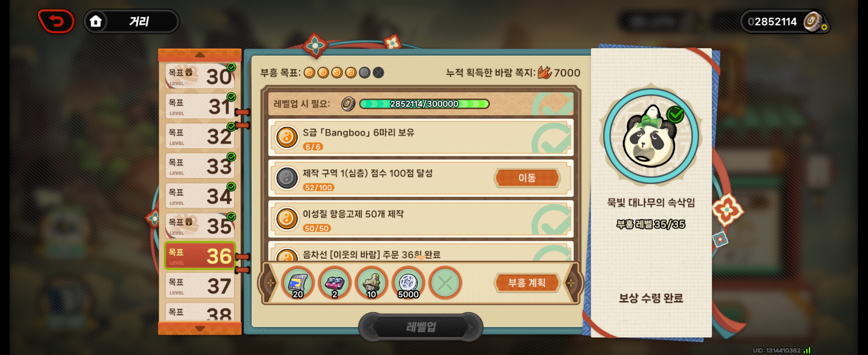Tap the coin plus icon at top right
868x355 pixels.
click(824, 27)
